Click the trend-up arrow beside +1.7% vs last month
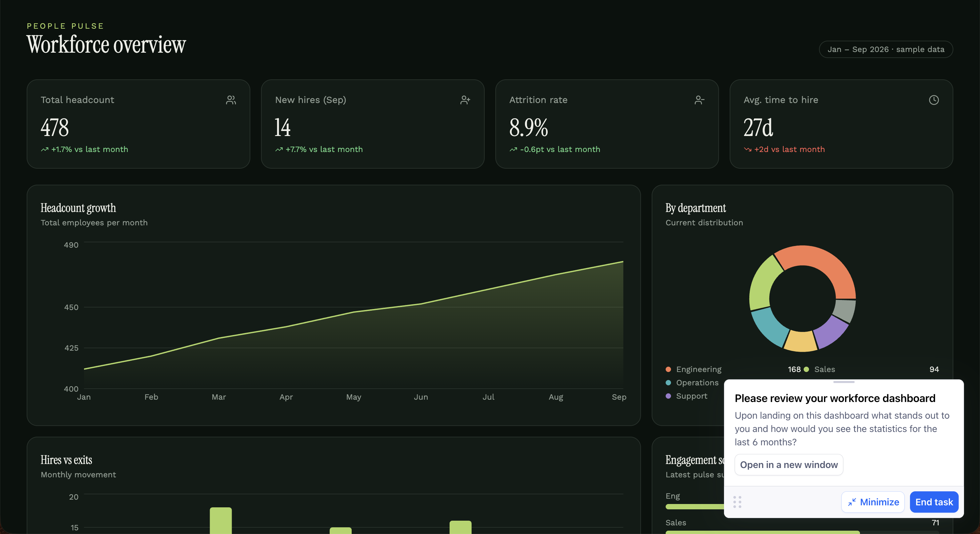The height and width of the screenshot is (534, 980). [x=45, y=149]
